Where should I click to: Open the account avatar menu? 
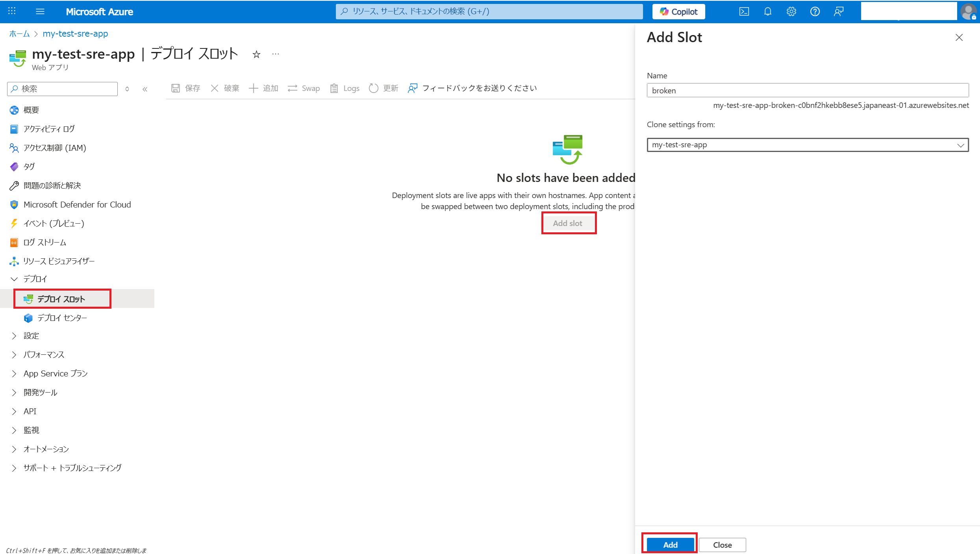coord(968,11)
